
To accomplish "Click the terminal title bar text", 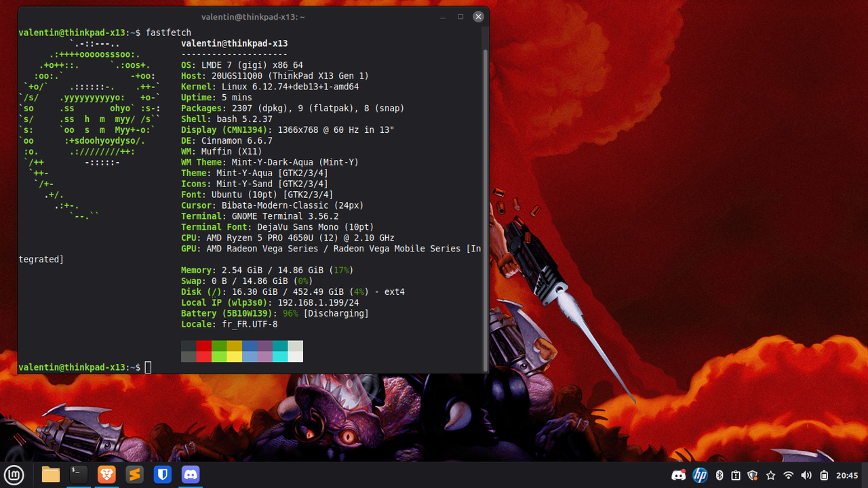I will click(x=253, y=17).
